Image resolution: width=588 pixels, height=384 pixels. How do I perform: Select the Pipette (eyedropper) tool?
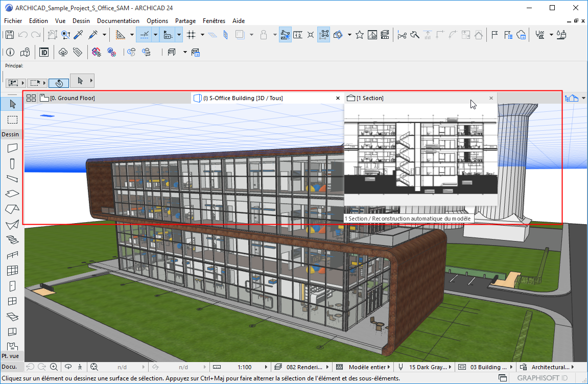click(78, 35)
